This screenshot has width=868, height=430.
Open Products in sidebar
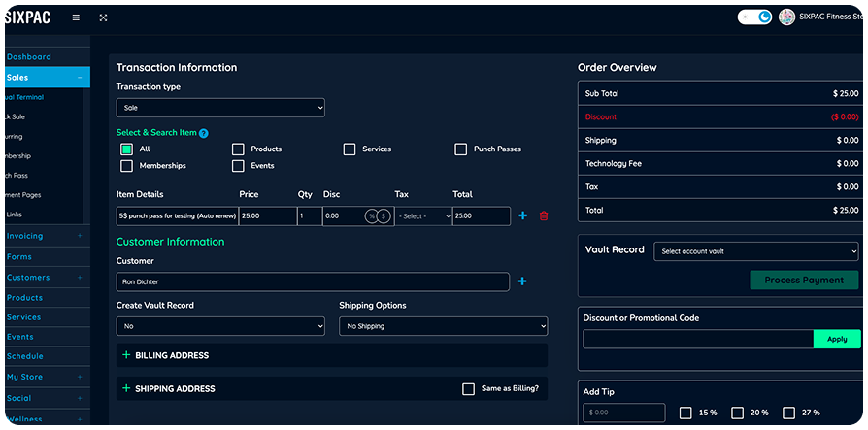[x=24, y=298]
